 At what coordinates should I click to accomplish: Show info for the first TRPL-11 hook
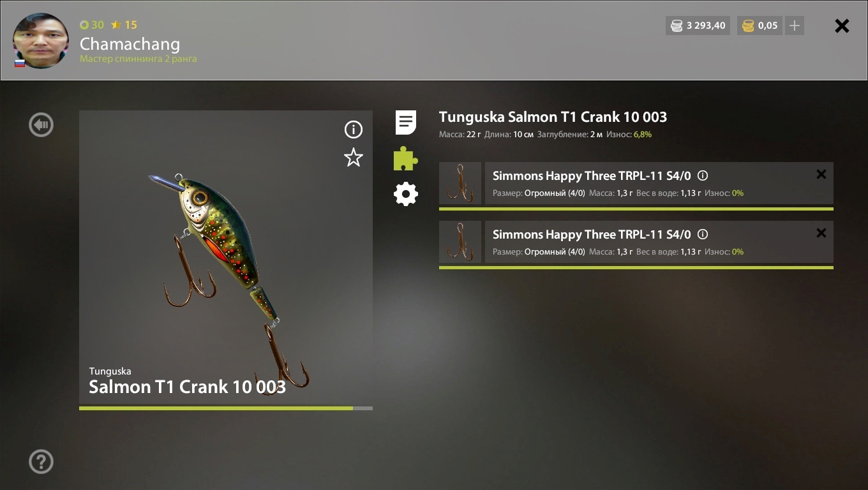703,175
